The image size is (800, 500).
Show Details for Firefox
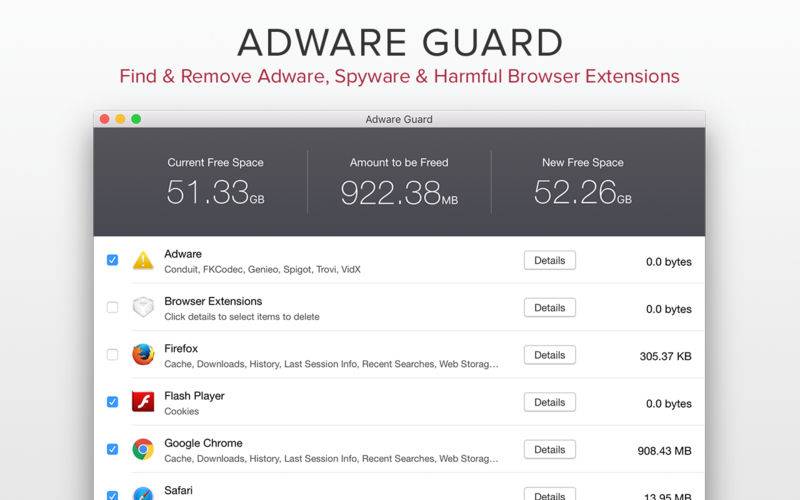click(x=549, y=355)
